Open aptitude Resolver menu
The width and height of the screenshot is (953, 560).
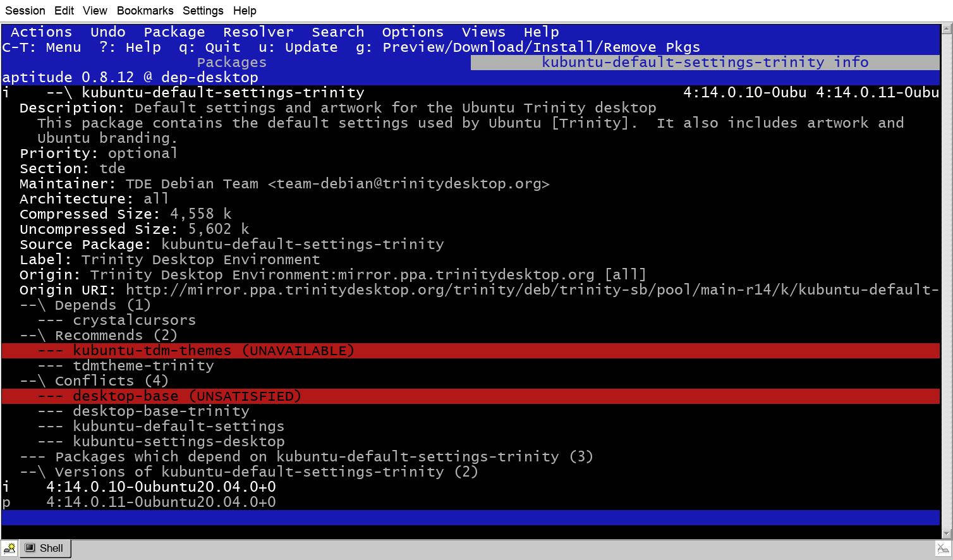(x=258, y=32)
